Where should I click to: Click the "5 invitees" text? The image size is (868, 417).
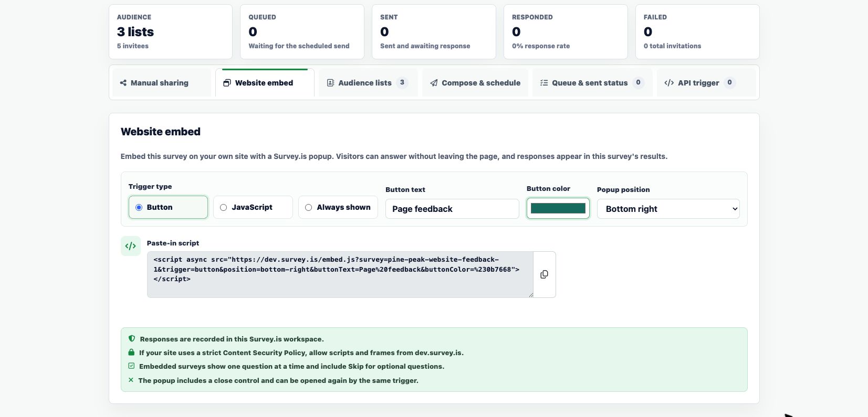(133, 46)
